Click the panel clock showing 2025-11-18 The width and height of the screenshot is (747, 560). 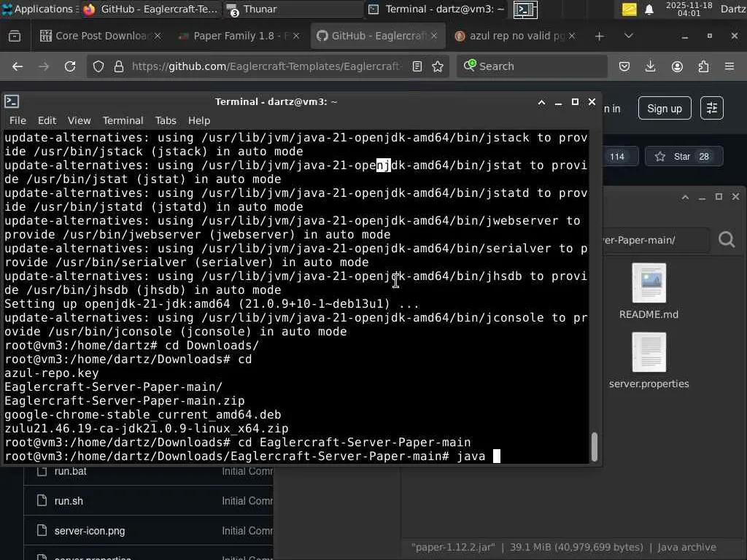[689, 9]
